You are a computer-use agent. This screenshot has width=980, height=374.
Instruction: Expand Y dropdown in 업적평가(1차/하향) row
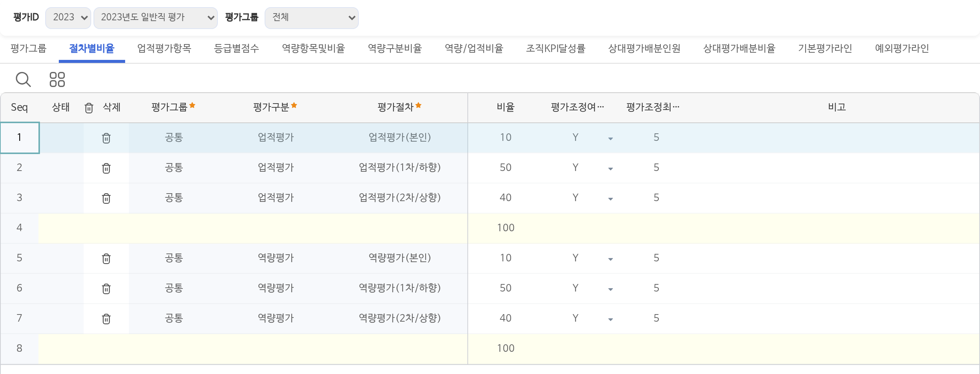(610, 169)
